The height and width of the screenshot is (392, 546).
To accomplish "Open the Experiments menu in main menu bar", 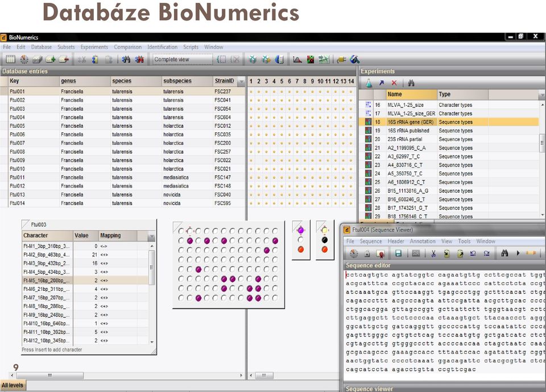I will [x=94, y=47].
